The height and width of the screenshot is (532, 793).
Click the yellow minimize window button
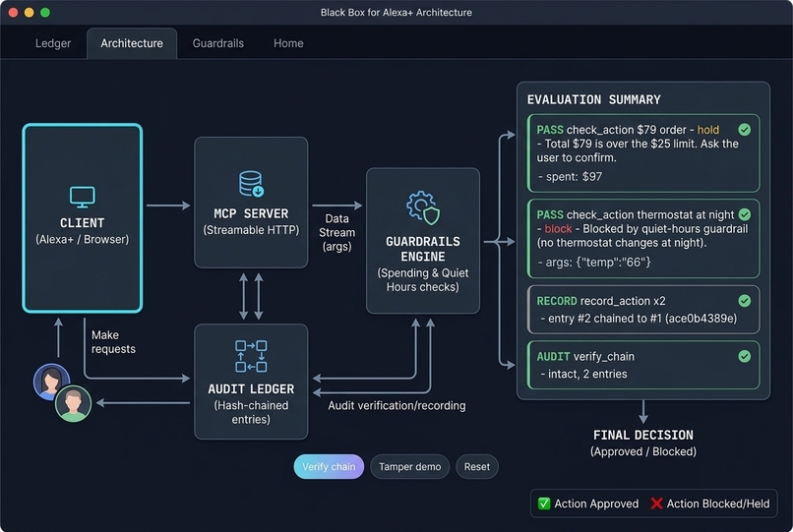click(30, 13)
